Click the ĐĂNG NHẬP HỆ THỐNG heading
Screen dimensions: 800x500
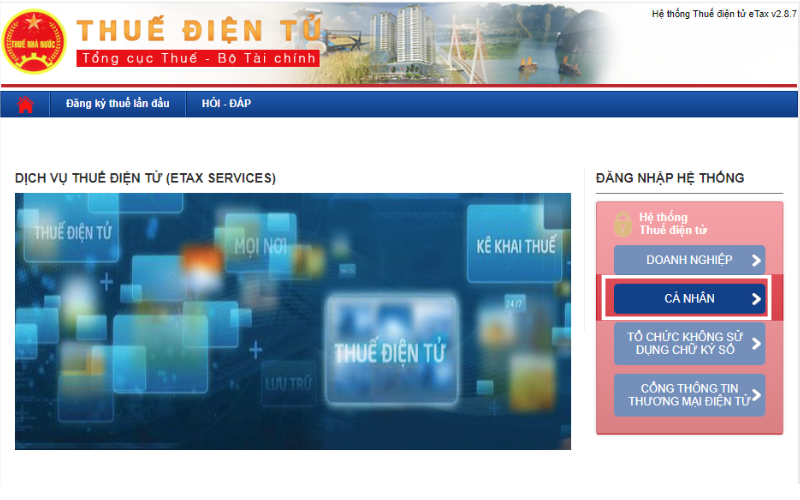(670, 178)
